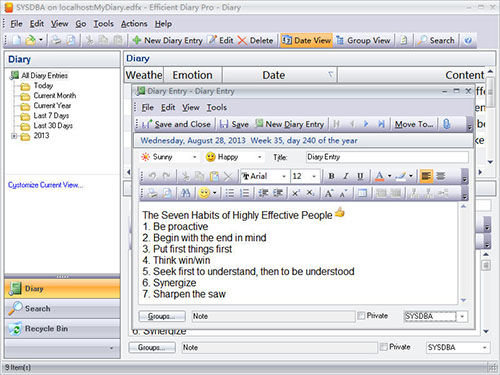
Task: Check the Private box in entry window
Action: (x=361, y=315)
